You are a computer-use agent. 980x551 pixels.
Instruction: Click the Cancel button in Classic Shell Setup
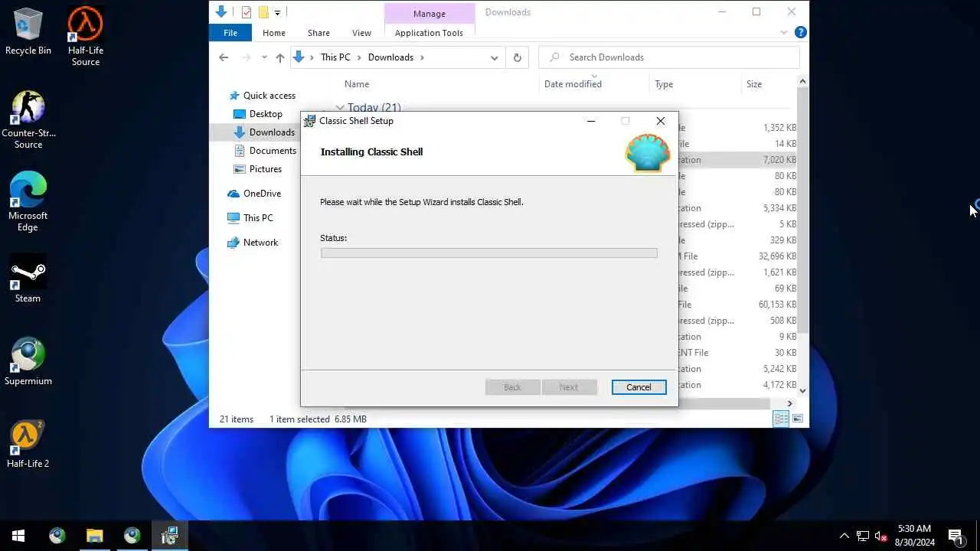pos(639,387)
